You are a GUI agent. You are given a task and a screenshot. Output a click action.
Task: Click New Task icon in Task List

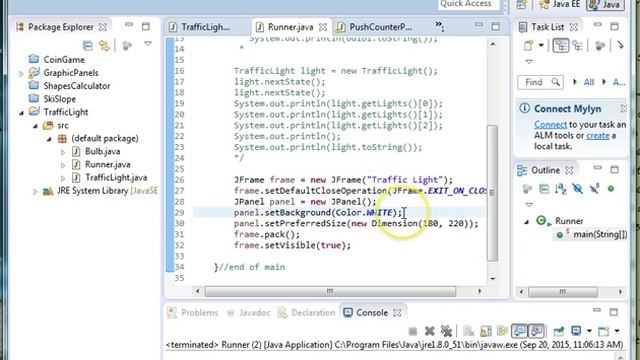click(529, 45)
